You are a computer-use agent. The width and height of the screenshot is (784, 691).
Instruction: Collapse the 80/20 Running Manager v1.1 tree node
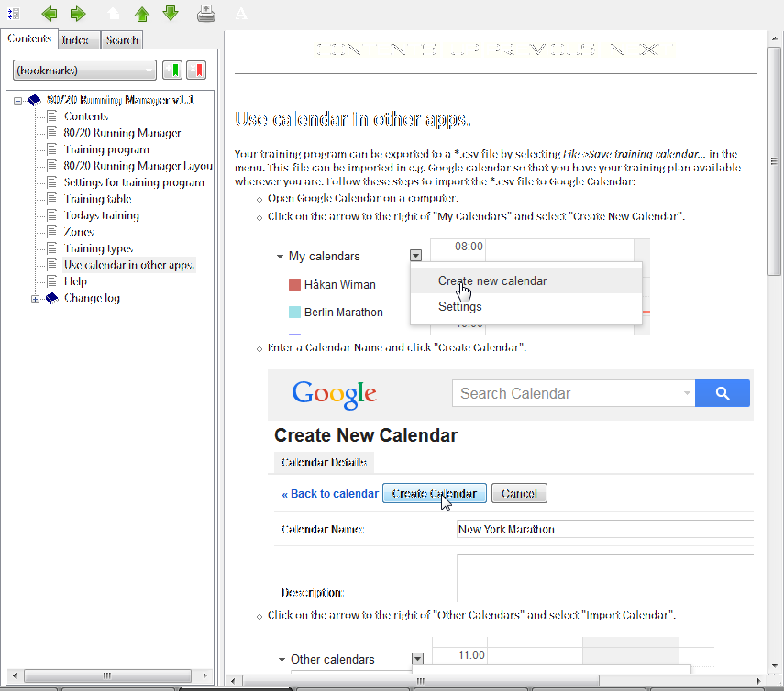[x=18, y=101]
